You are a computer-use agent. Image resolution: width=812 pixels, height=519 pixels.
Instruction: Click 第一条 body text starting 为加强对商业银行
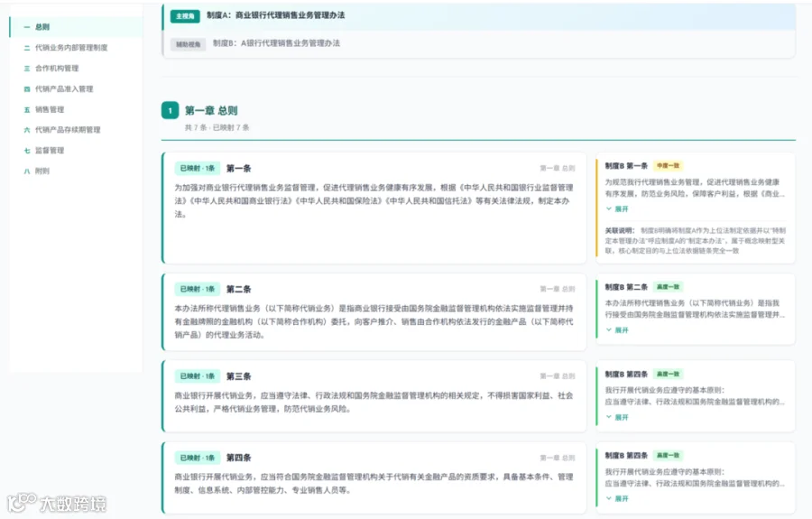coord(374,201)
